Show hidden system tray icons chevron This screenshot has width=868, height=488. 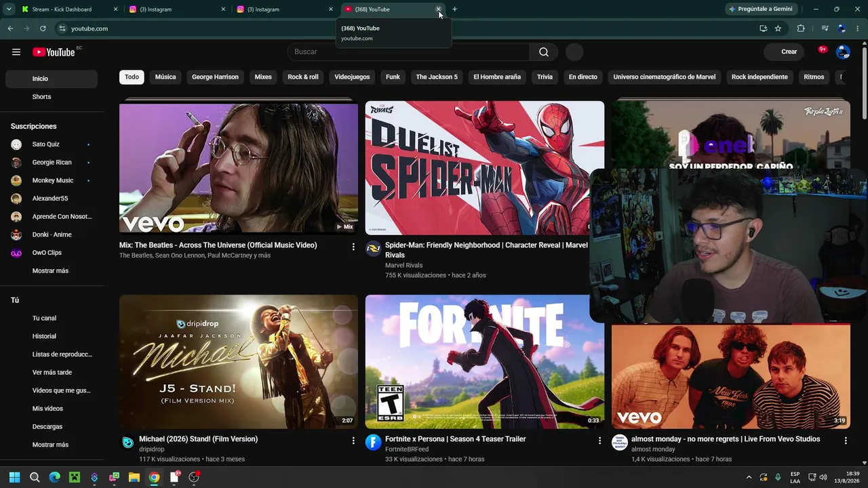tap(749, 477)
